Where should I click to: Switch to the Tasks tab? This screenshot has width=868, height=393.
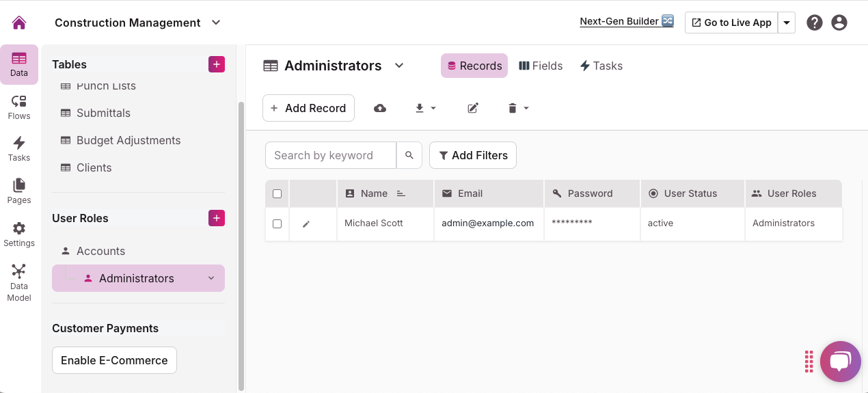pyautogui.click(x=601, y=66)
